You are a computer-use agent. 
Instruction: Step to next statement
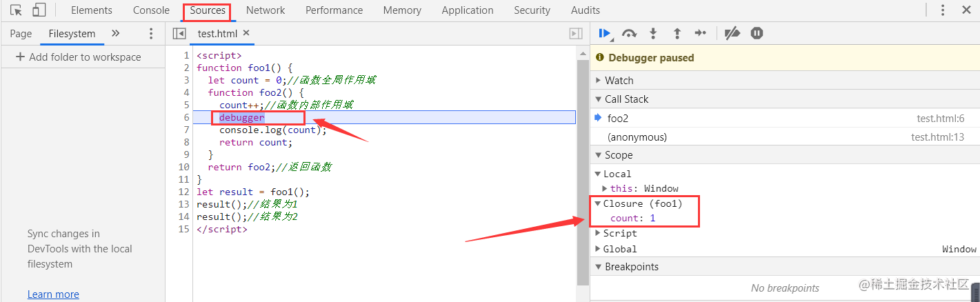tap(701, 33)
